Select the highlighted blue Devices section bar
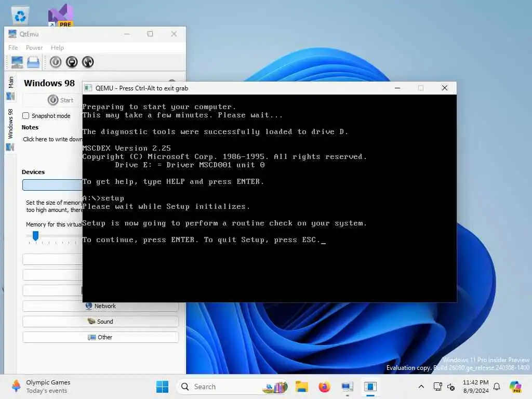 [x=52, y=185]
